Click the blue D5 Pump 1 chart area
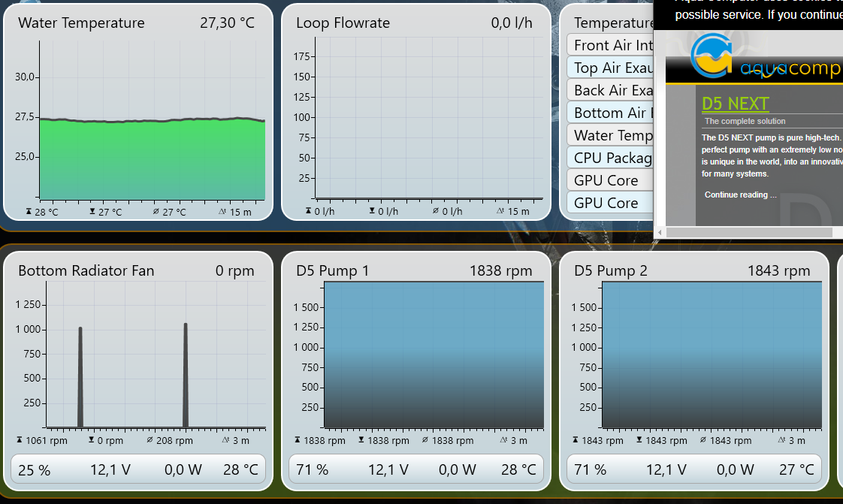The height and width of the screenshot is (504, 843). click(434, 355)
